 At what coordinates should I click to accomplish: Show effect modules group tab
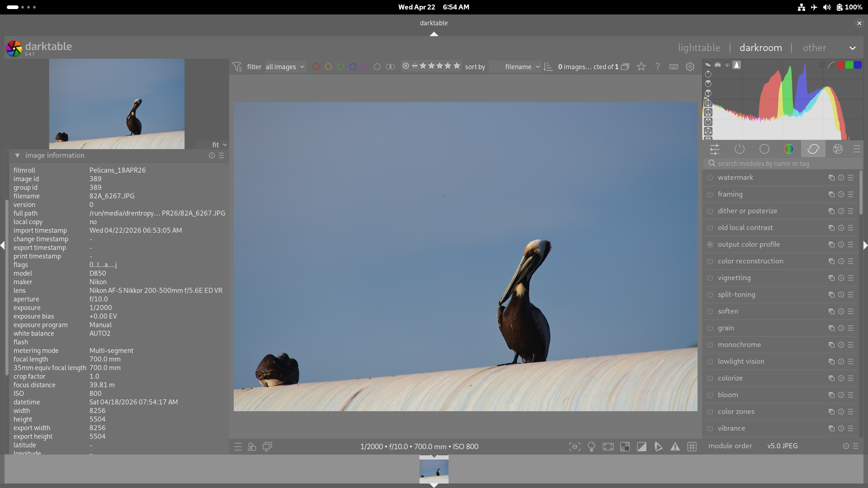coord(838,149)
